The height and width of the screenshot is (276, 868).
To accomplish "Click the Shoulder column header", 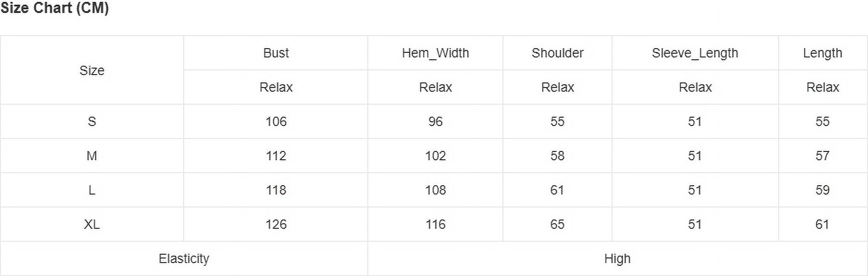I will tap(557, 53).
